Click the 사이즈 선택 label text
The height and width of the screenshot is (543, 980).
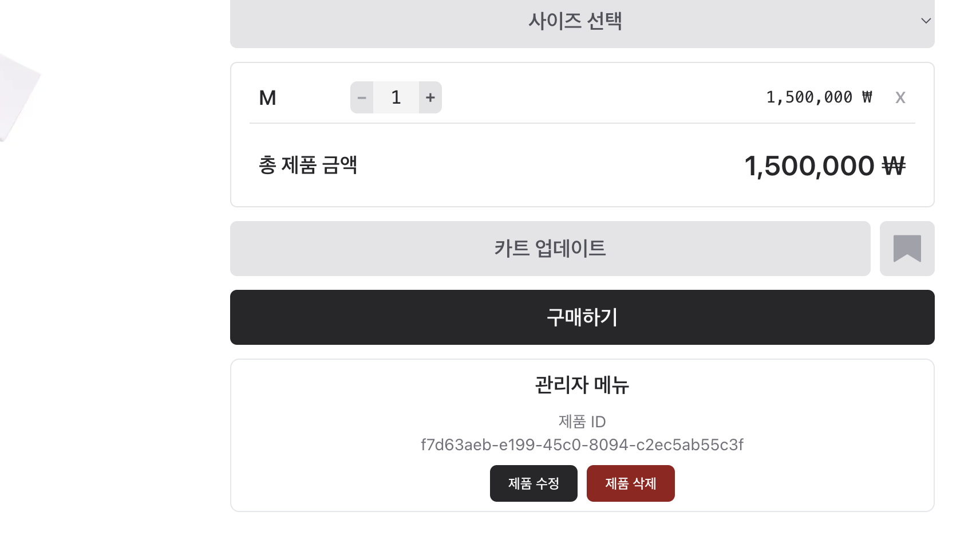(575, 21)
